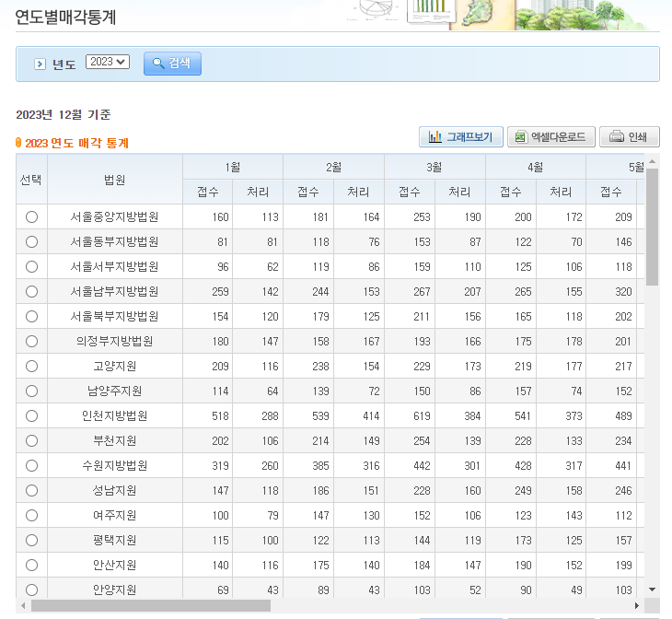
Task: Select the 수원지방법원 radio button
Action: [x=31, y=466]
